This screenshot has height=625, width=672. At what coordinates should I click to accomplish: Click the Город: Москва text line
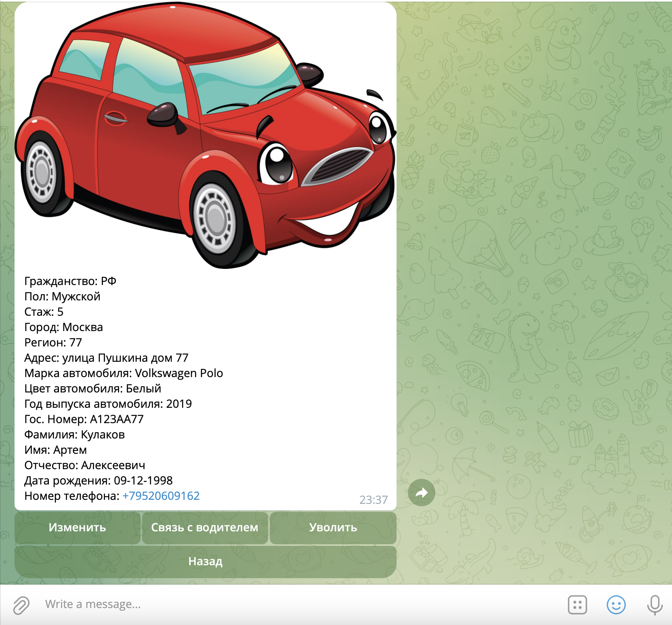point(64,327)
